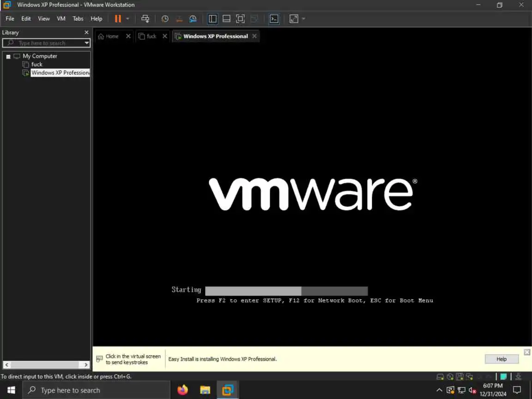Close the Home tab
The width and height of the screenshot is (532, 399).
pyautogui.click(x=128, y=36)
